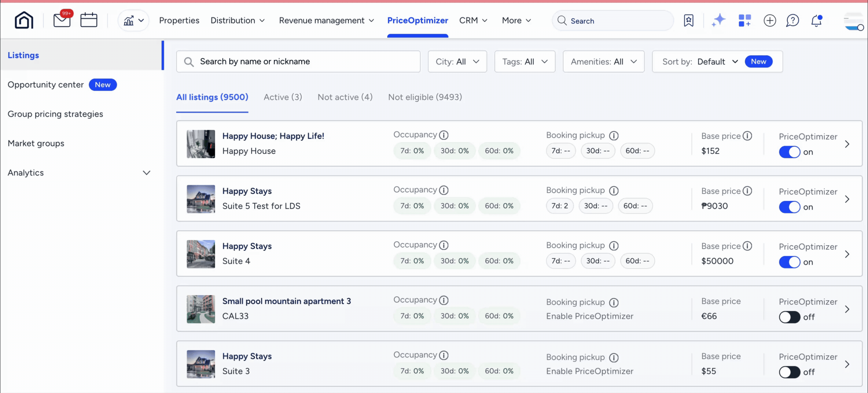Open the notifications bell
868x393 pixels.
[816, 20]
